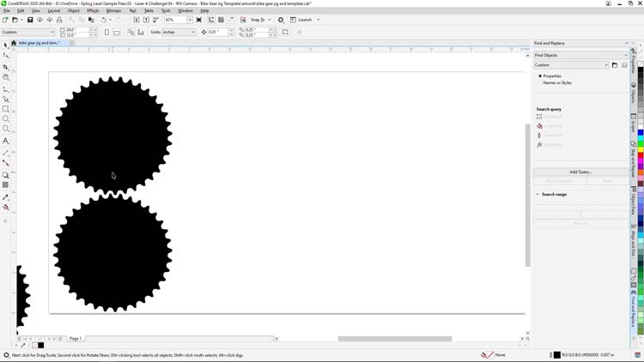Open the Undo history dropdown arrow
This screenshot has width=644, height=362.
click(x=110, y=20)
